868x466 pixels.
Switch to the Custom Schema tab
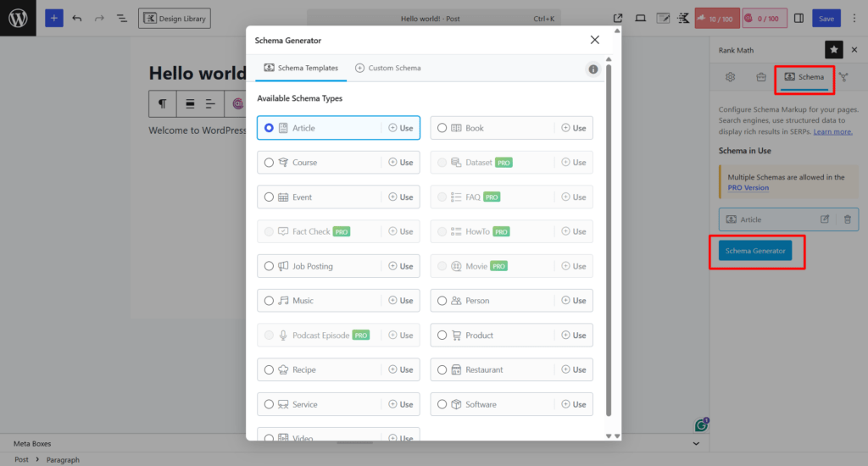388,68
